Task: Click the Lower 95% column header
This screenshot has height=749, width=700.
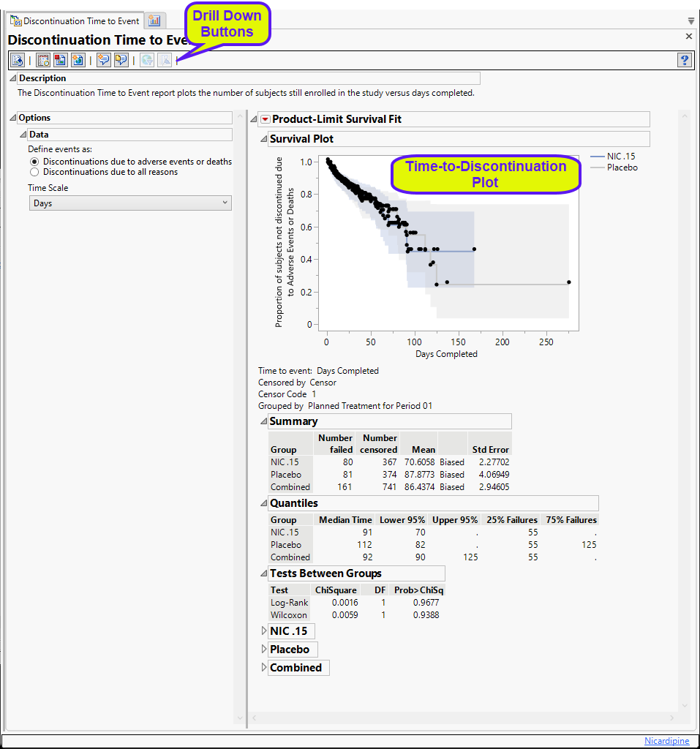Action: click(x=402, y=520)
